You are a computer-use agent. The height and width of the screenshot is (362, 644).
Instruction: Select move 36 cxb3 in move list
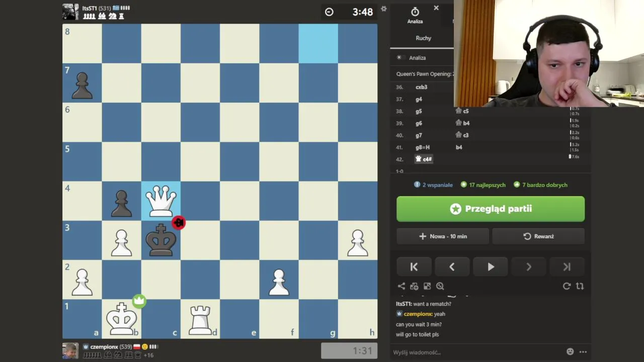coord(421,87)
